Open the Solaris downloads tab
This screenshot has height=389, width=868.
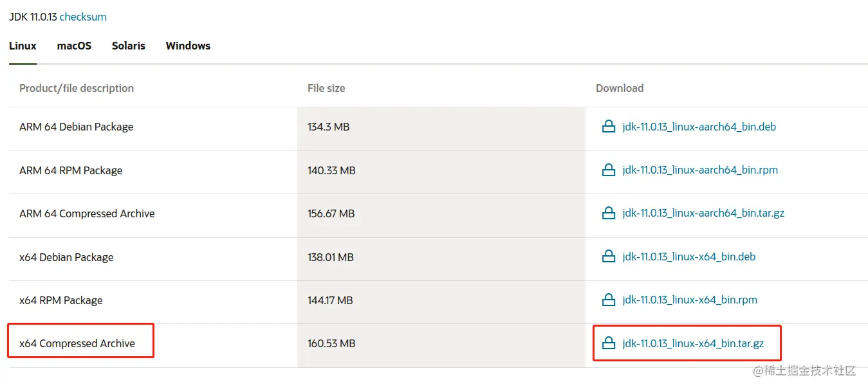(x=128, y=46)
